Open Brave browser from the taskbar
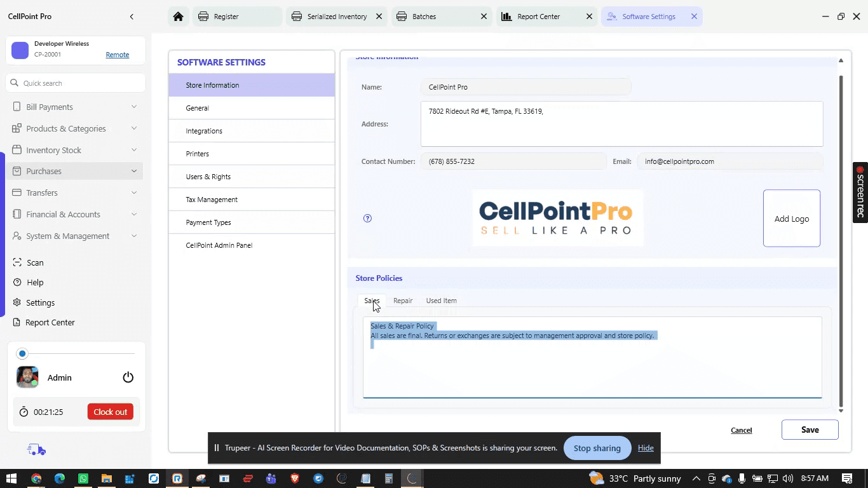Screen dimensions: 868x488 [x=295, y=478]
